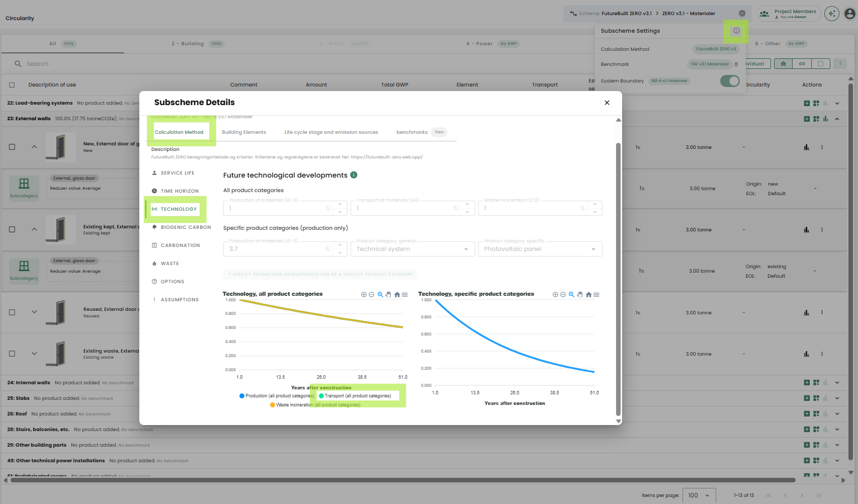Screen dimensions: 858x504
Task: Click the green info icon beside Future technological developments
Action: point(354,175)
